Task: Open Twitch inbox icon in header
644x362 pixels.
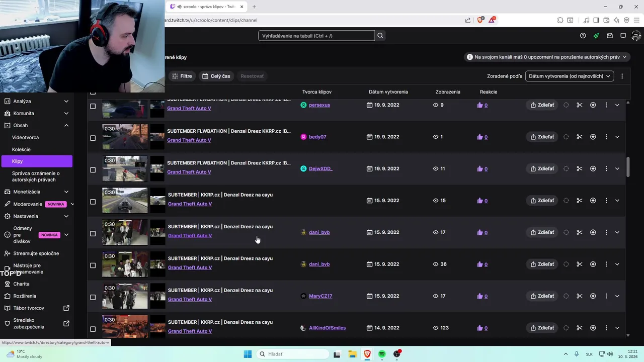Action: click(x=610, y=36)
